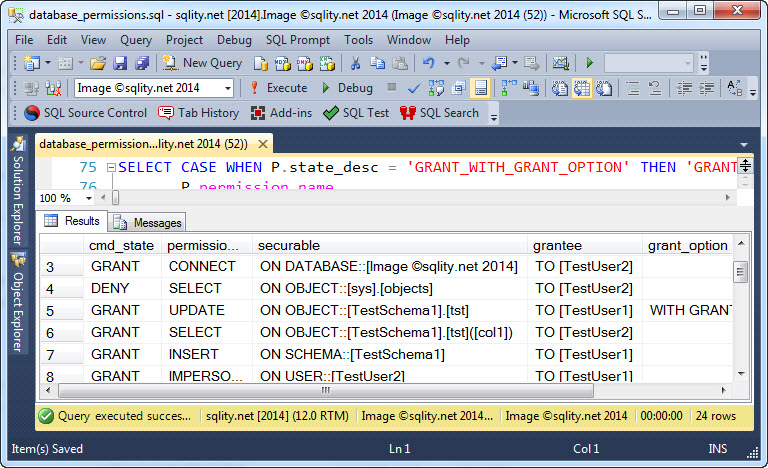Open a new XMLA Query
The image size is (768, 468).
(x=327, y=63)
